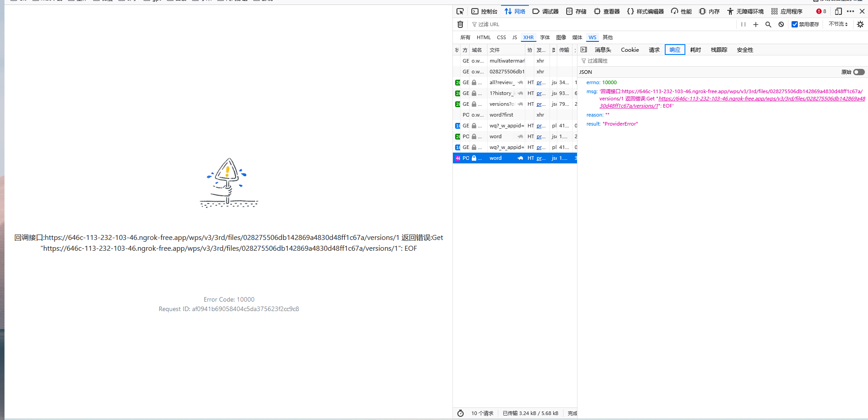Toggle the WS websocket filter

pos(593,37)
